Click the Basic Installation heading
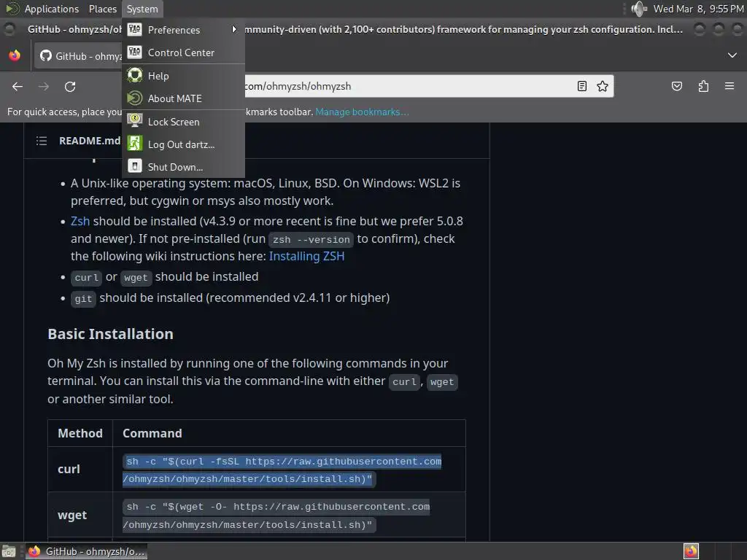The width and height of the screenshot is (747, 560). coord(111,334)
